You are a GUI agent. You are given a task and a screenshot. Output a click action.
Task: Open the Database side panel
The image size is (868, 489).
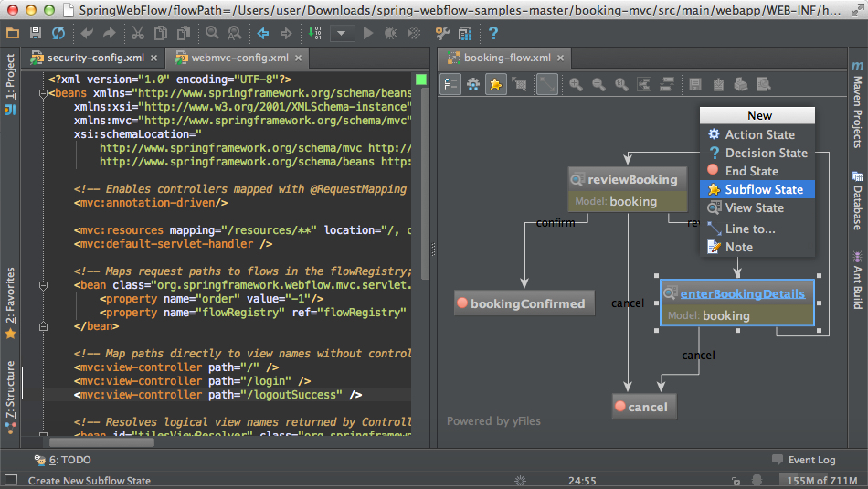[857, 200]
